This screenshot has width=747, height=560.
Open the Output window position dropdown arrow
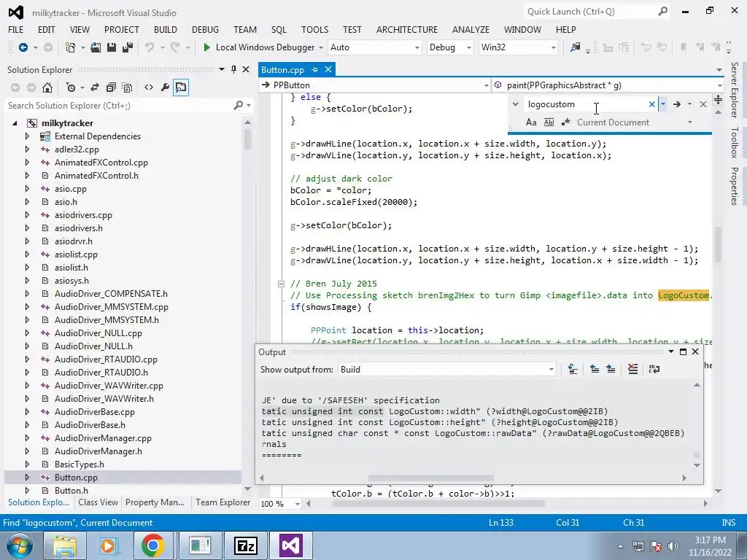pyautogui.click(x=671, y=352)
